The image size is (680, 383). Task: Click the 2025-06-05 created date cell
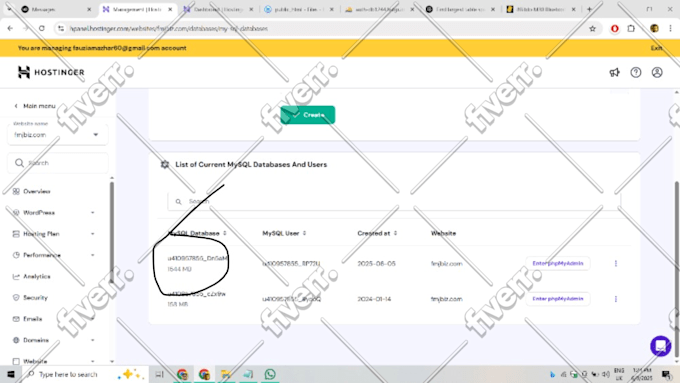pos(376,264)
